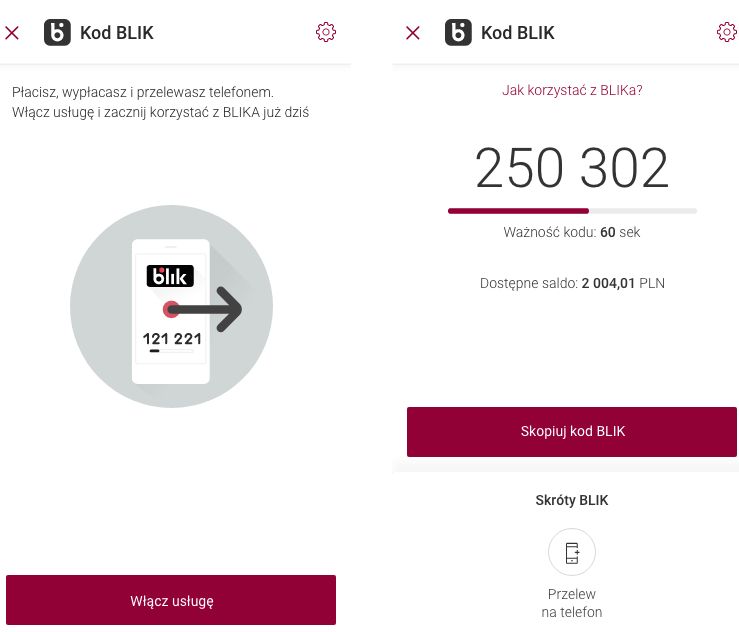Click the Skróty BLIK section heading
Viewport: 739px width, 632px height.
click(572, 500)
